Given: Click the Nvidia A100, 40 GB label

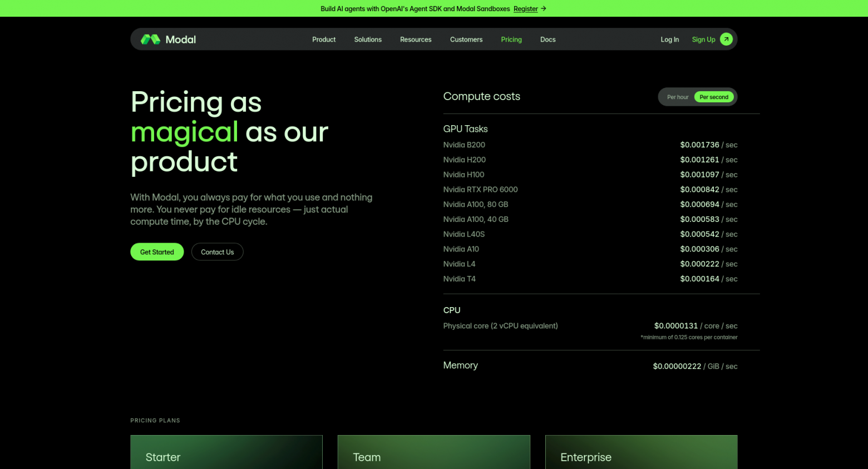Looking at the screenshot, I should tap(476, 220).
